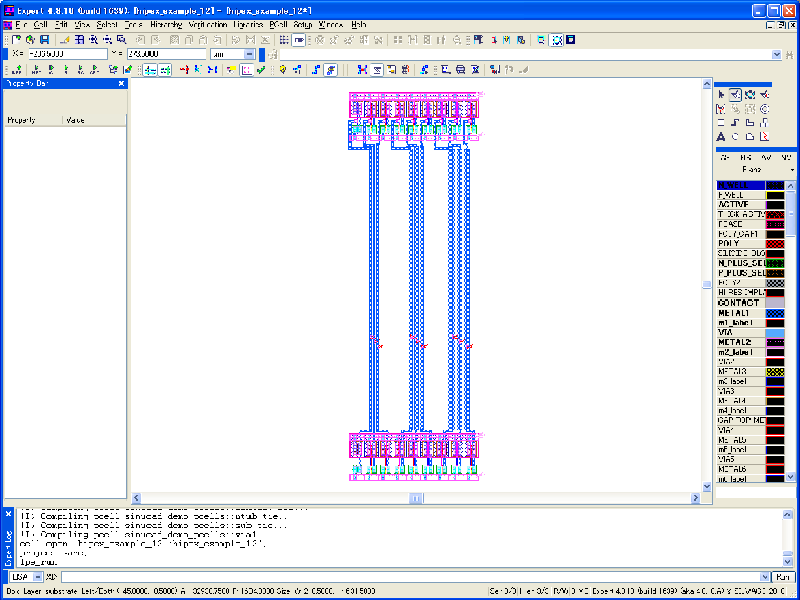Open the Verification menu

208,24
